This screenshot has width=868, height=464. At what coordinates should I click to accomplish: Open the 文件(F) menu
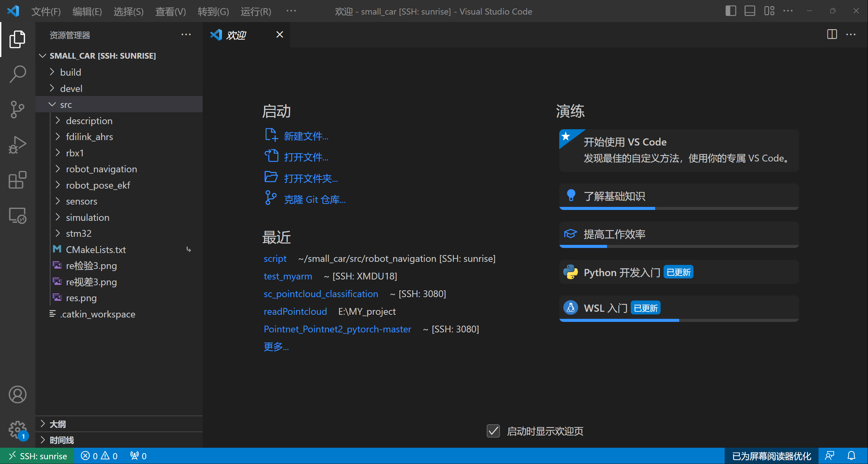point(46,12)
